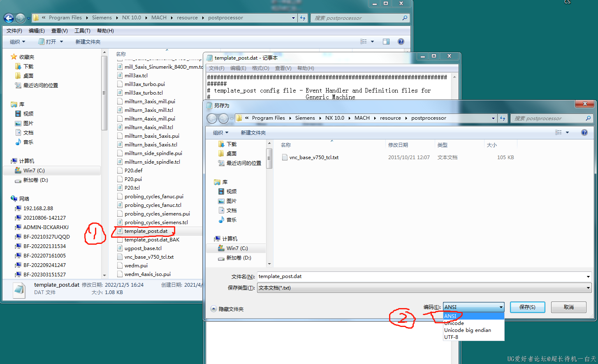Select template_post.dat_BAK file
The image size is (598, 364).
152,239
